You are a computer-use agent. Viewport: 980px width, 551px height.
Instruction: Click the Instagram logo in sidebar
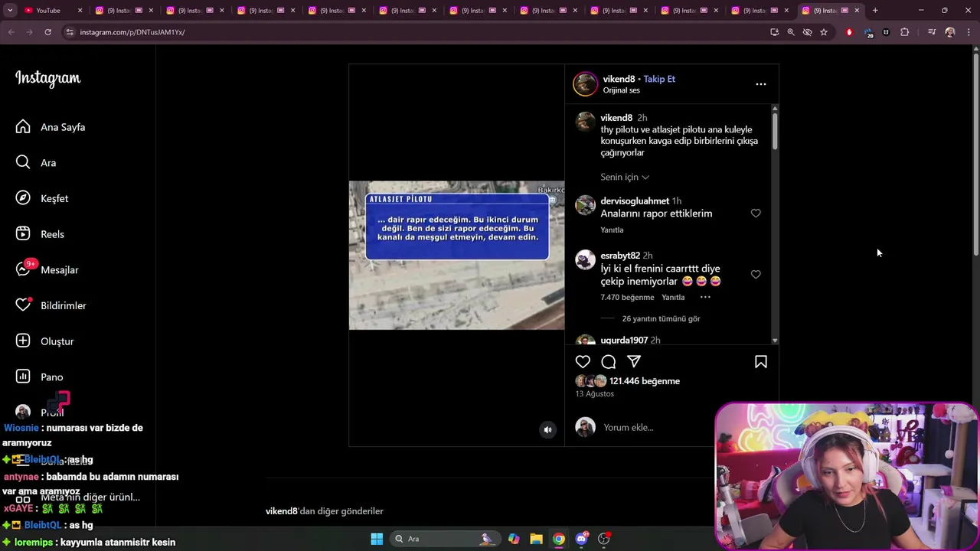coord(47,79)
